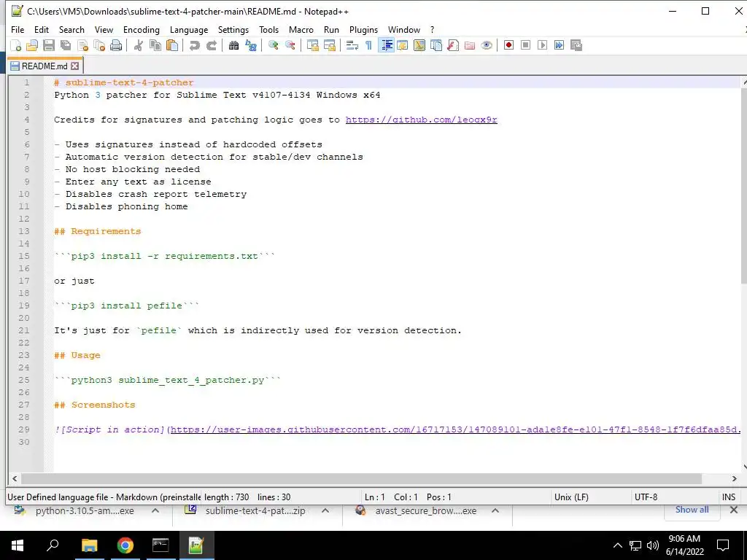Toggle synchronize vertical scrolling icon

pos(312,45)
